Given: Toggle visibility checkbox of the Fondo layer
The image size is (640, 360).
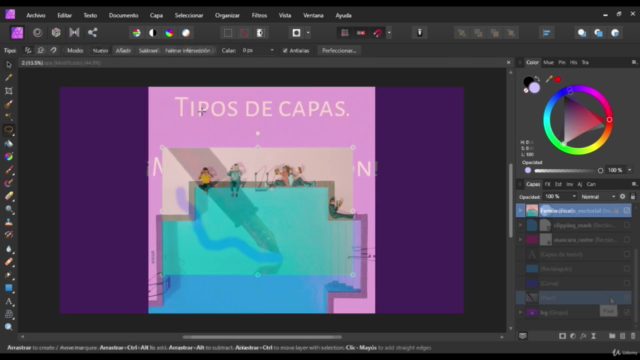Looking at the screenshot, I should 627,211.
